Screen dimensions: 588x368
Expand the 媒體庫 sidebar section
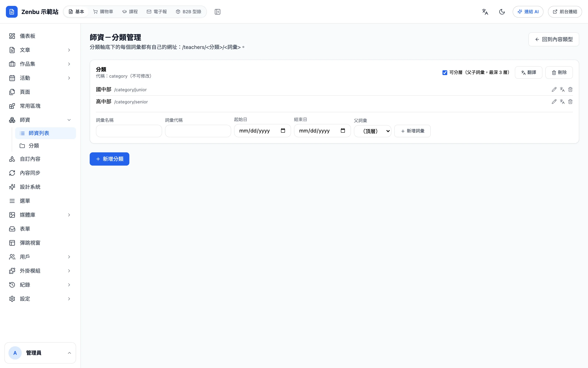pos(40,215)
